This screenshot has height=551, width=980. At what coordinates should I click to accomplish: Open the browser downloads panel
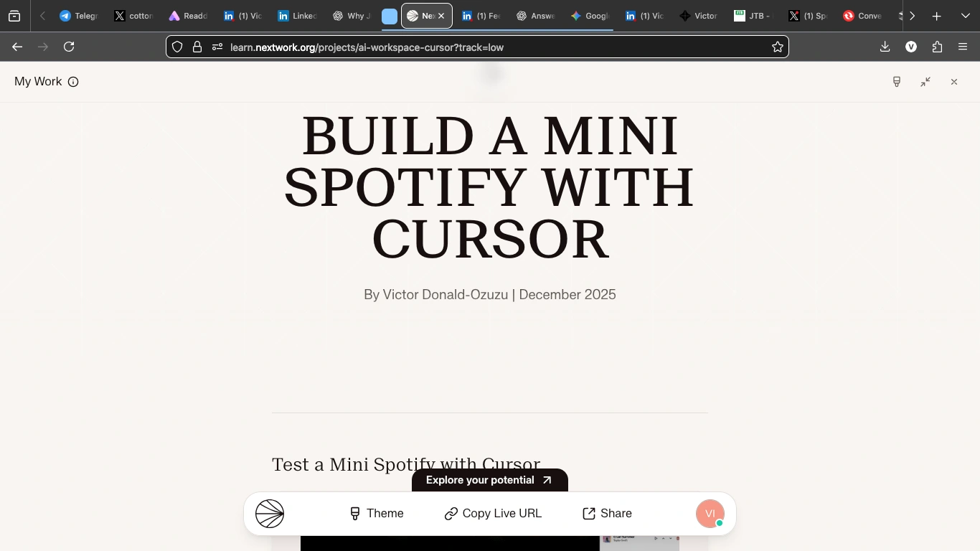click(885, 47)
